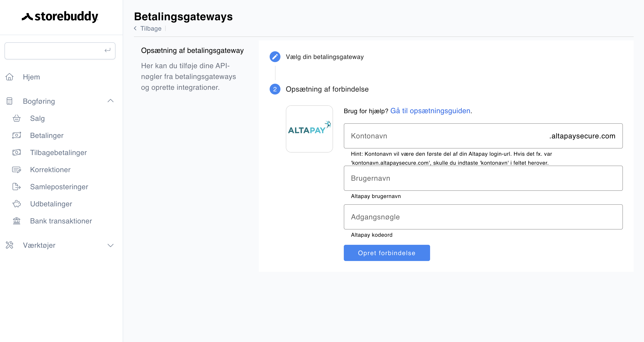
Task: Go to Bank transaktioner page
Action: point(61,221)
